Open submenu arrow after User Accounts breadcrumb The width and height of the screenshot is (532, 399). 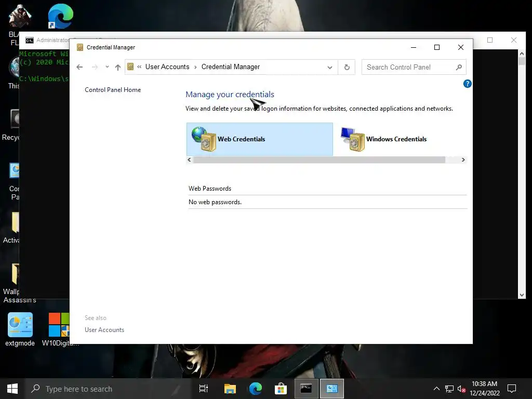click(x=195, y=67)
